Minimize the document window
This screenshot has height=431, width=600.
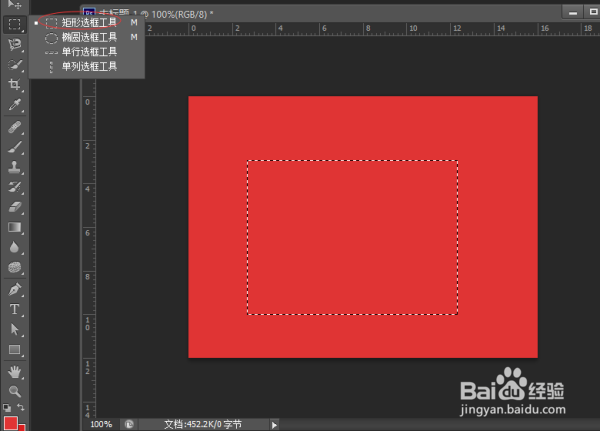click(573, 13)
